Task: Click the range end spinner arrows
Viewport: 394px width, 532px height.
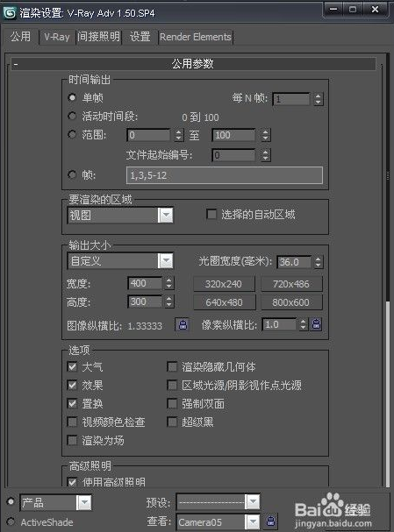Action: pyautogui.click(x=266, y=135)
